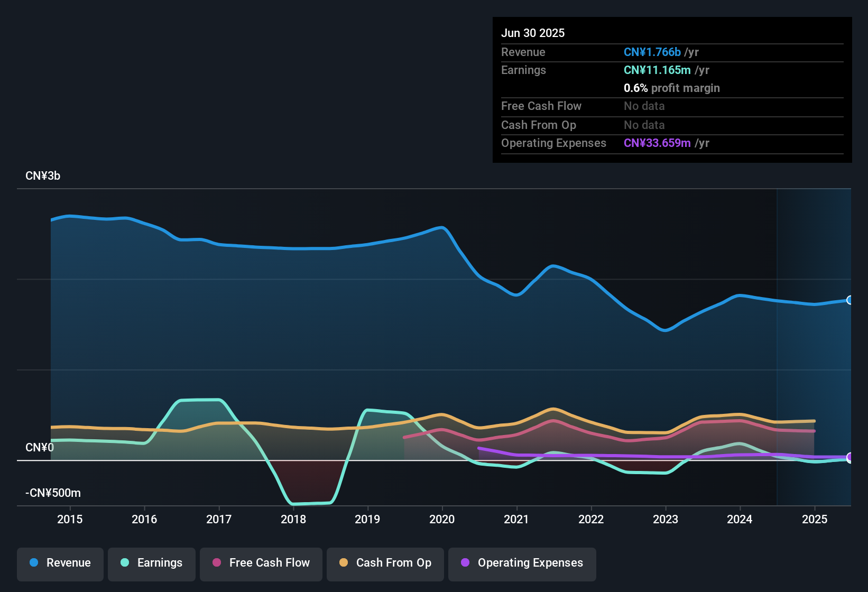Viewport: 868px width, 592px height.
Task: Click the 2018 x-axis label
Action: coord(293,519)
